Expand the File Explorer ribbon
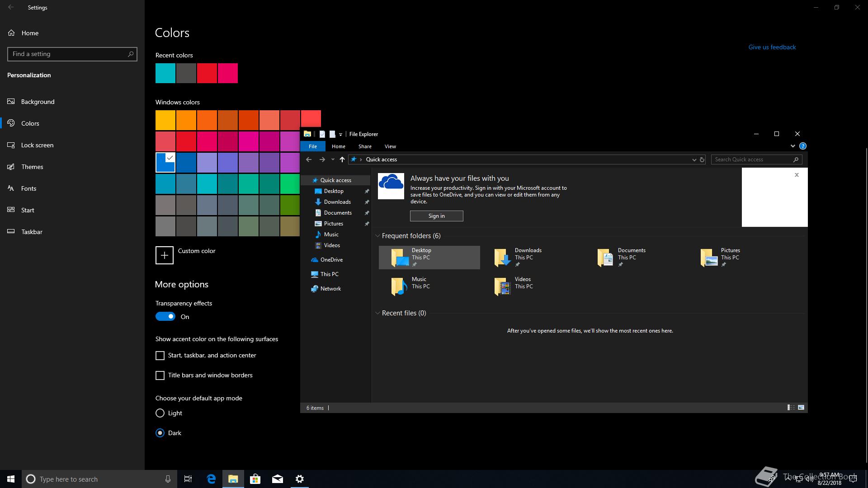The height and width of the screenshot is (488, 868). tap(793, 146)
